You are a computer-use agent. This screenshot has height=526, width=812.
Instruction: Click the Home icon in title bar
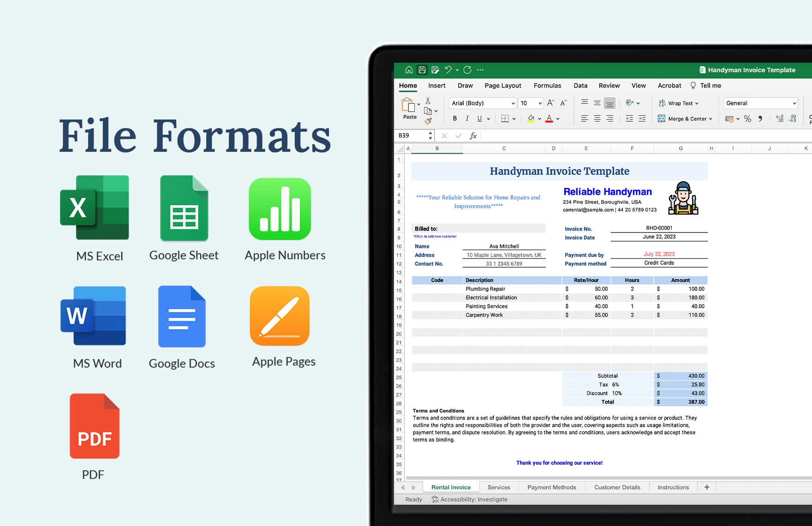pos(409,70)
